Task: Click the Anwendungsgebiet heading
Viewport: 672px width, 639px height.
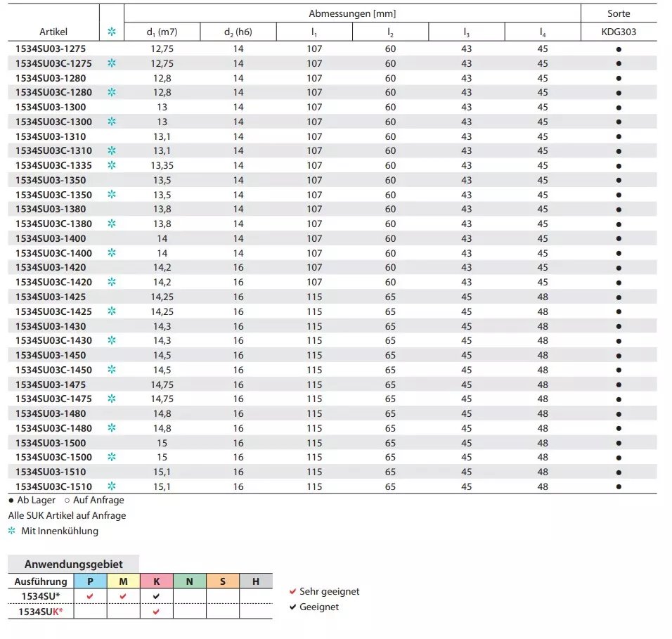Action: click(x=73, y=564)
